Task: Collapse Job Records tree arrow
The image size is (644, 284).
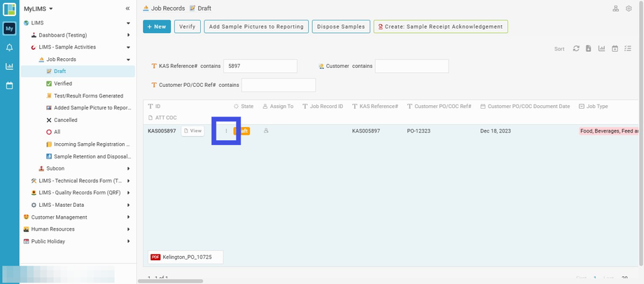Action: tap(128, 60)
